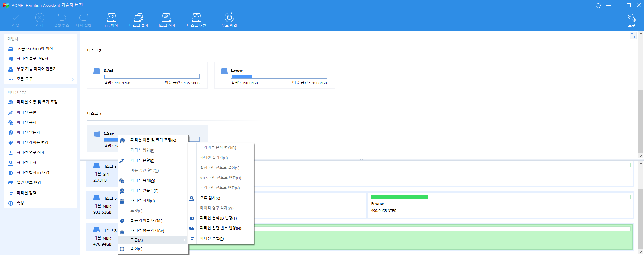The width and height of the screenshot is (644, 255).
Task: Select context menu 파티션 이동 및 크기 조정(R)
Action: (153, 140)
